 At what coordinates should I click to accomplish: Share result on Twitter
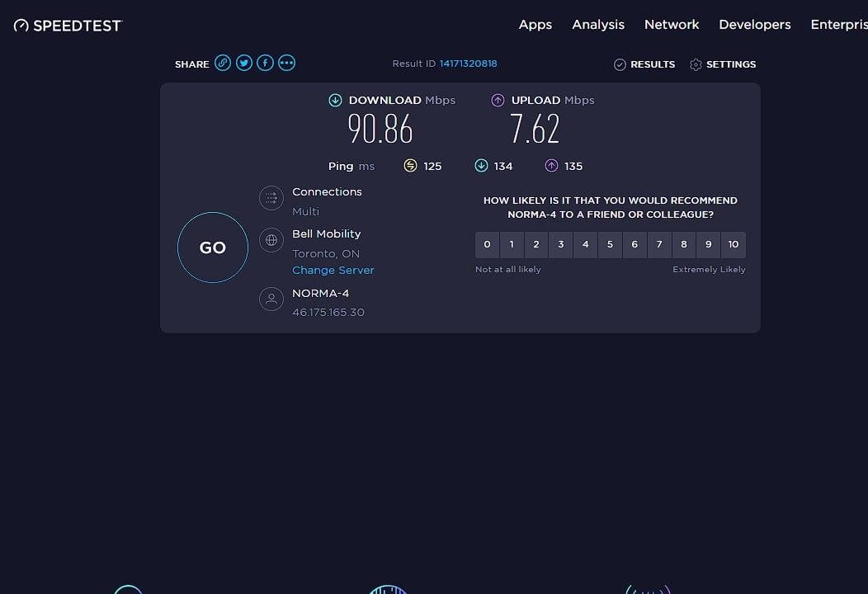click(x=244, y=63)
